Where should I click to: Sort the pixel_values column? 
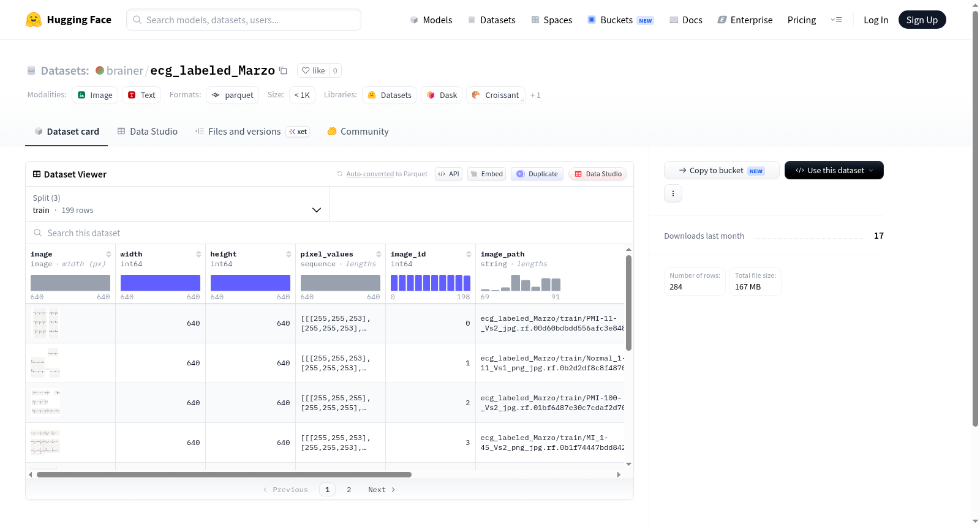click(379, 254)
